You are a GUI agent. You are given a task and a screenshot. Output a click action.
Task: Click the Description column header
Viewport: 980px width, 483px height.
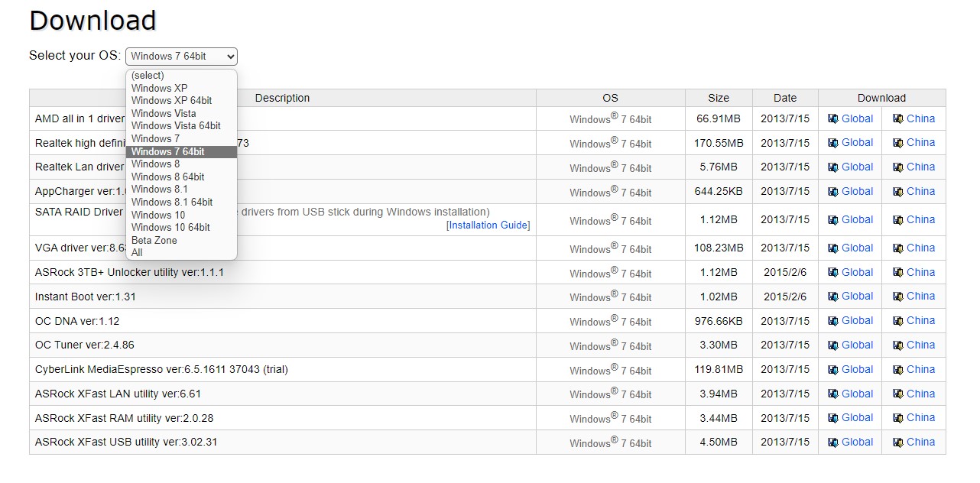[x=282, y=98]
